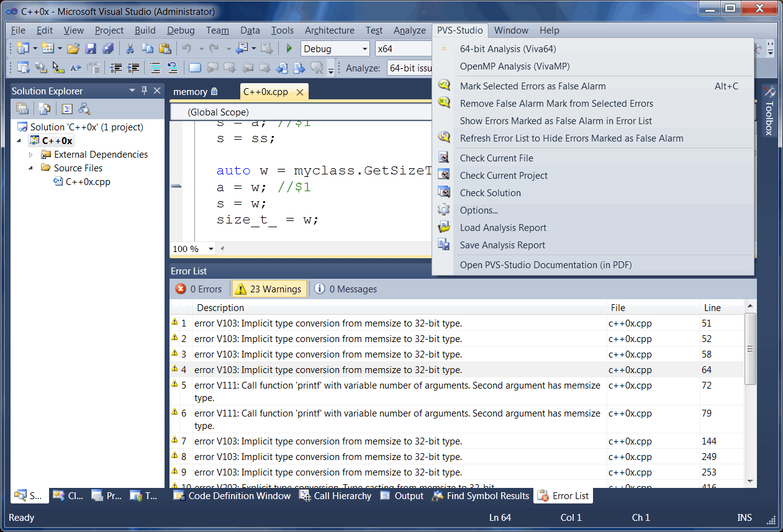Open the File menu
The height and width of the screenshot is (532, 783).
18,30
